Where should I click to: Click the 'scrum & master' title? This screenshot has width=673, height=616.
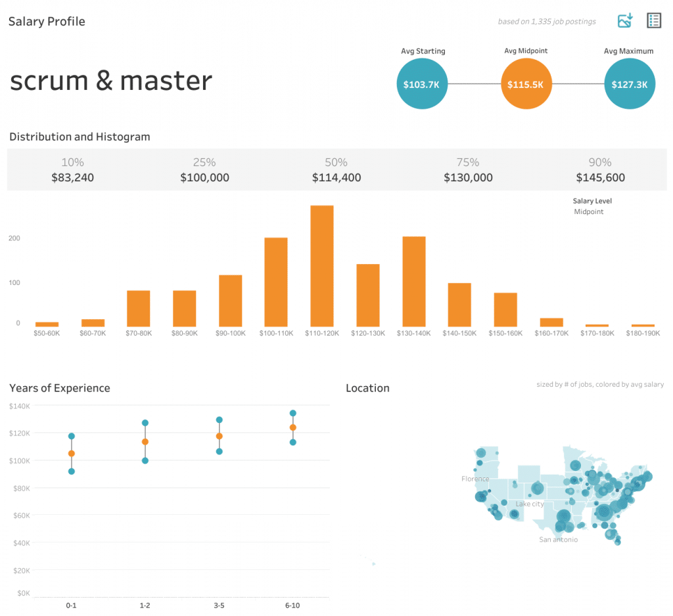tap(111, 81)
